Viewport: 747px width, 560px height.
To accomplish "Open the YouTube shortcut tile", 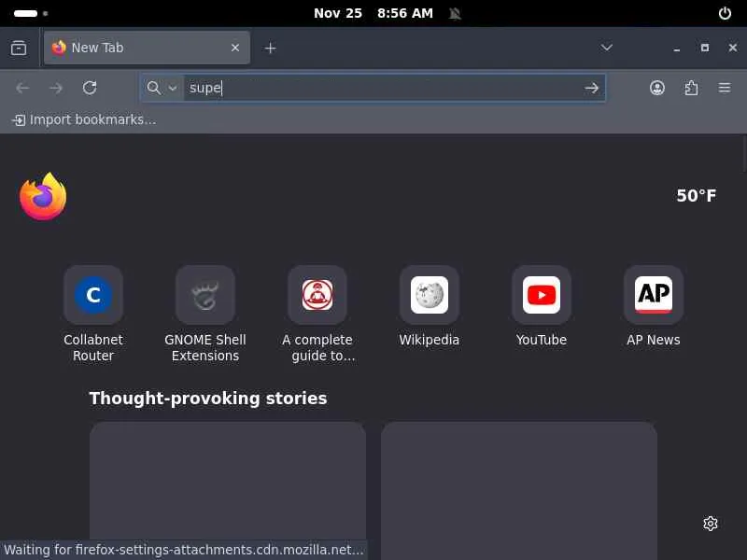I will pyautogui.click(x=542, y=307).
